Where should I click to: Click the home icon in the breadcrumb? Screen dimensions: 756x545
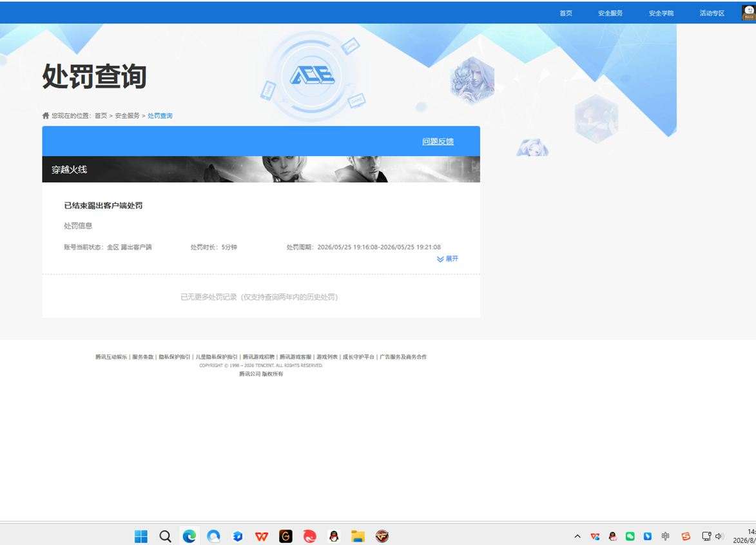(x=46, y=115)
